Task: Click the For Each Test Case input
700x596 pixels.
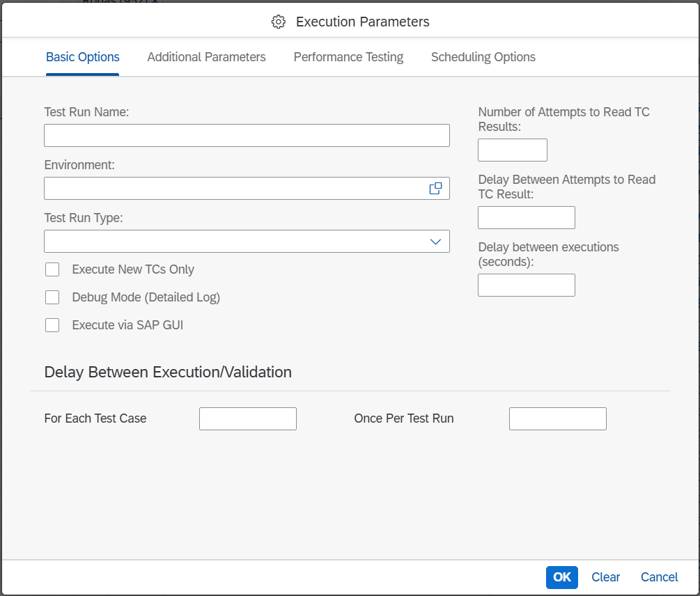Action: coord(247,419)
